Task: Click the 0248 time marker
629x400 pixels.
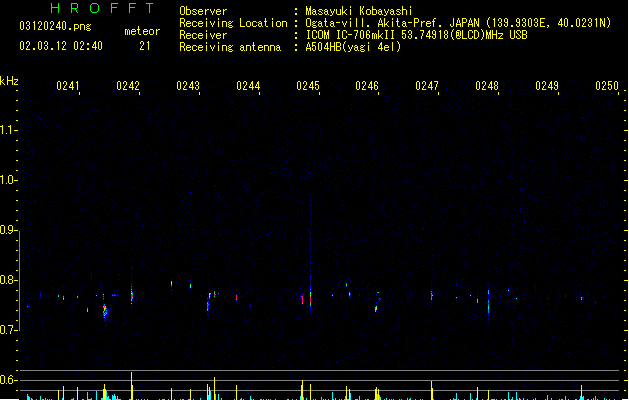Action: [x=487, y=86]
